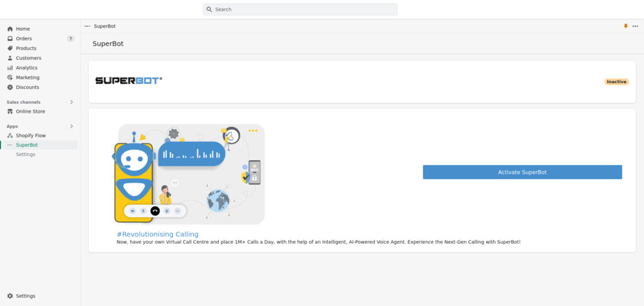Click the Marketing target icon
The image size is (644, 306).
click(10, 77)
